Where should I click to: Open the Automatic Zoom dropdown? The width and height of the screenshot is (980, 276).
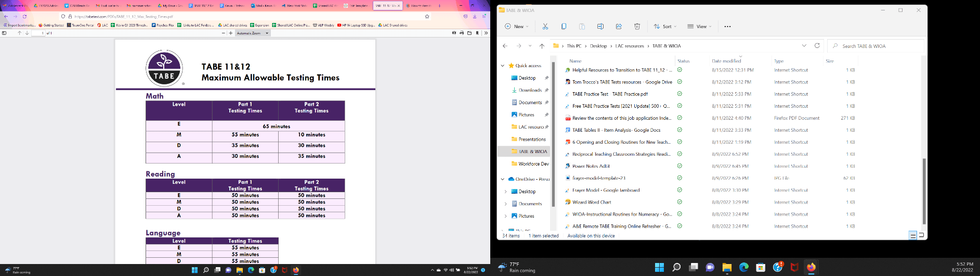click(253, 33)
